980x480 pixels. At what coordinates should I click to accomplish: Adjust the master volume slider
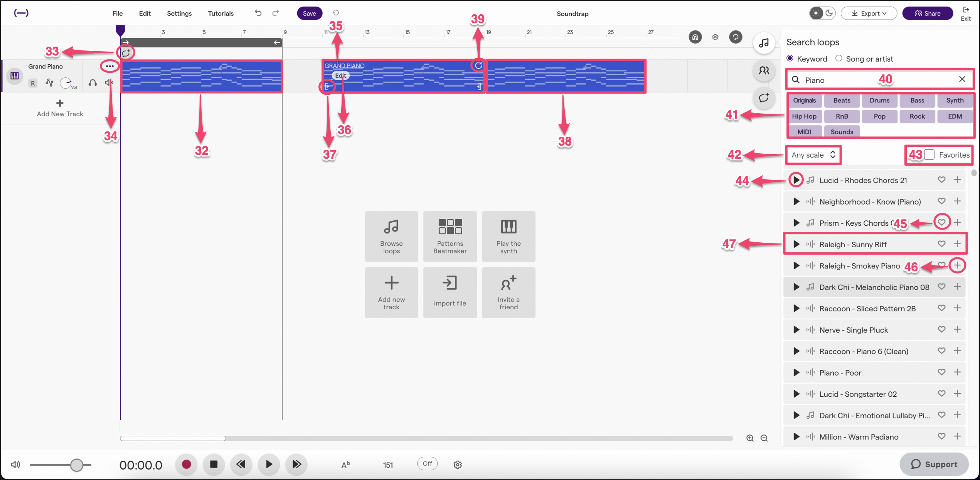coord(76,465)
